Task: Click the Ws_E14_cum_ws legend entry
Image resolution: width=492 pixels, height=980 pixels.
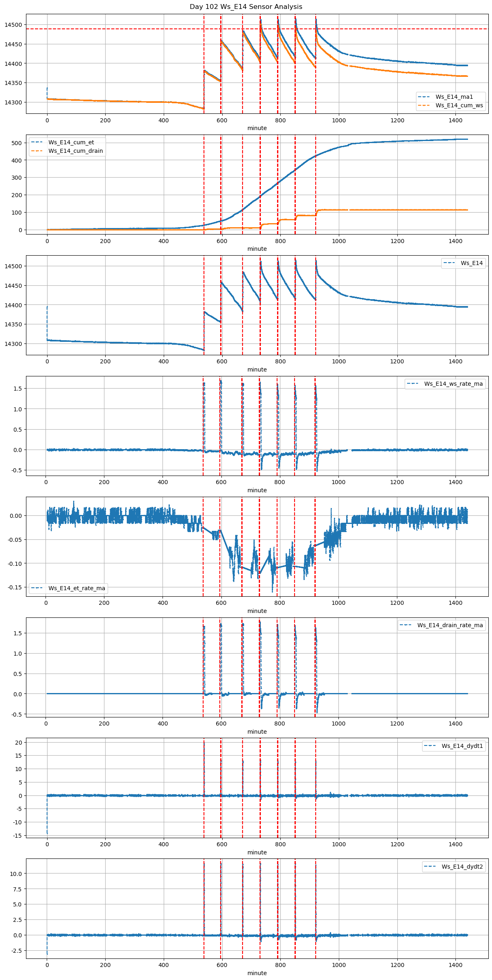Action: (x=459, y=105)
